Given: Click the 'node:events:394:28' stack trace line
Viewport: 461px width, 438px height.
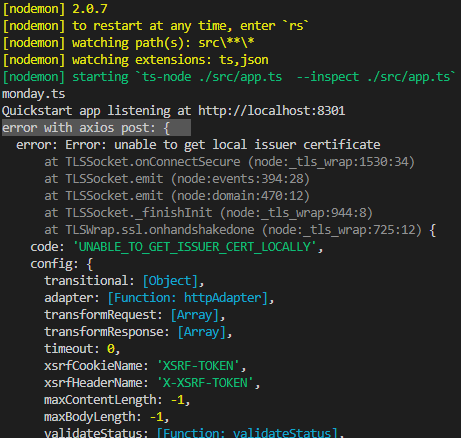Looking at the screenshot, I should click(177, 179).
